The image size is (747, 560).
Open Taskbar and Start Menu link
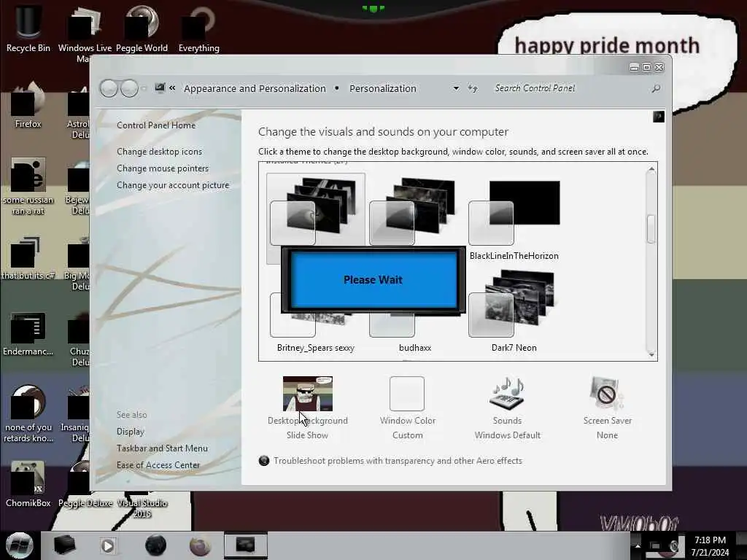162,448
